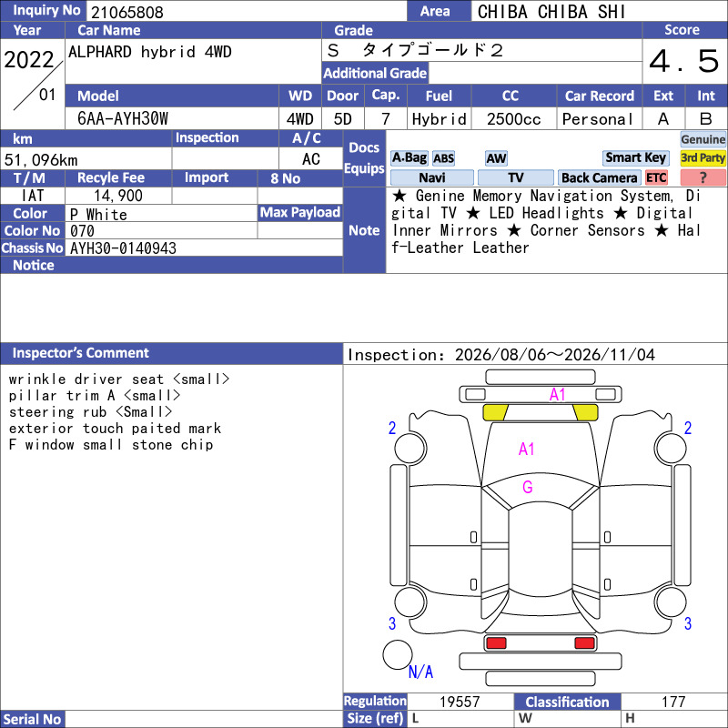The width and height of the screenshot is (728, 728).
Task: Click the recycle fee 14,900
Action: [x=118, y=196]
